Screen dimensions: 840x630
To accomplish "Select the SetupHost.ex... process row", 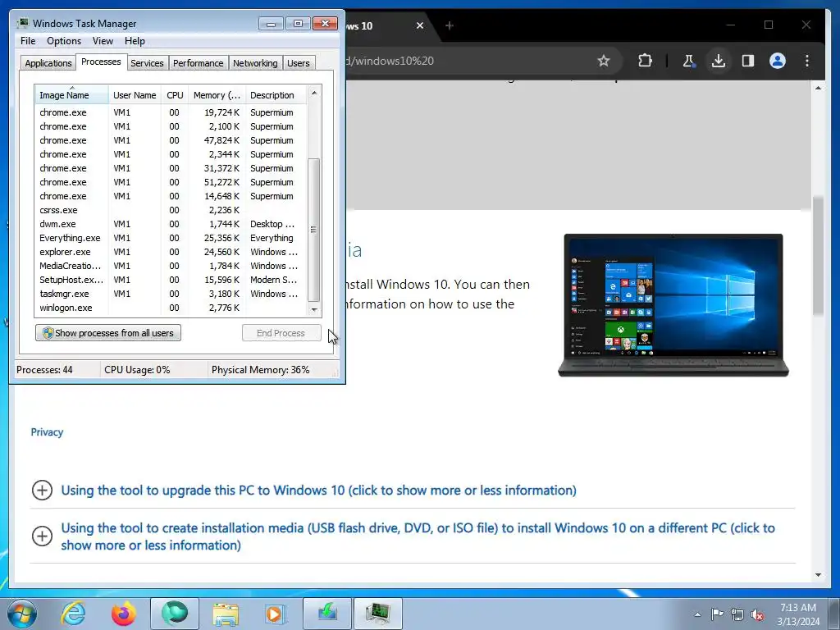I will point(171,280).
